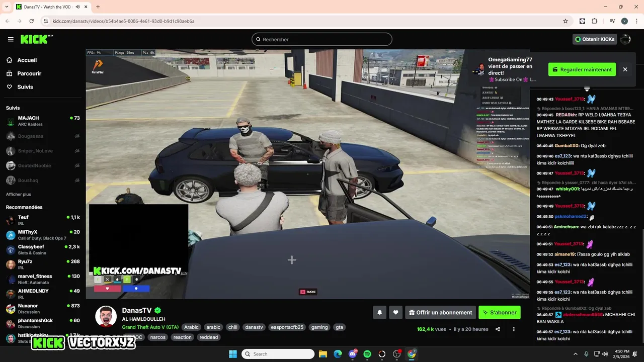Viewport: 644px width, 362px height.
Task: Select the gaming tag
Action: click(319, 327)
